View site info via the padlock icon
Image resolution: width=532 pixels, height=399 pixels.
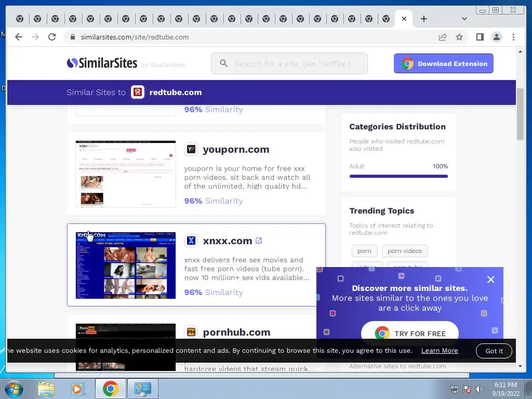pos(72,37)
